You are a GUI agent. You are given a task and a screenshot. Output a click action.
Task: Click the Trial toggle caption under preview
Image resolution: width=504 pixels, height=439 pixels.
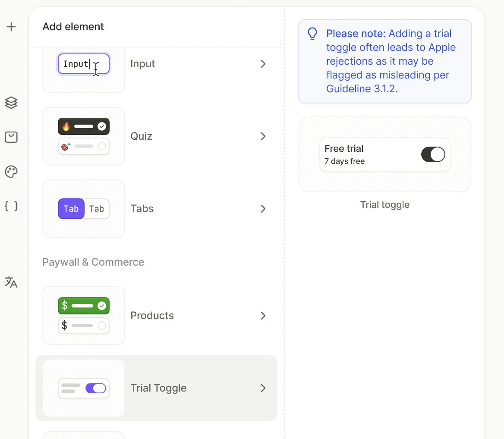tap(385, 204)
